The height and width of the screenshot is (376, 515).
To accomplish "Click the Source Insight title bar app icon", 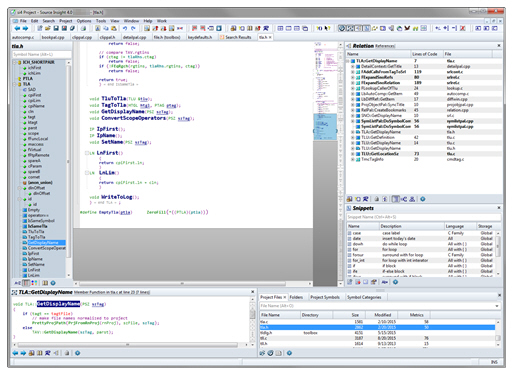I will tap(13, 12).
